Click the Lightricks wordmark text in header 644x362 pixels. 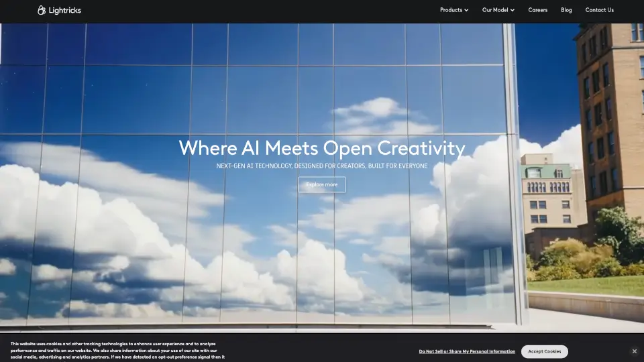[x=64, y=10]
